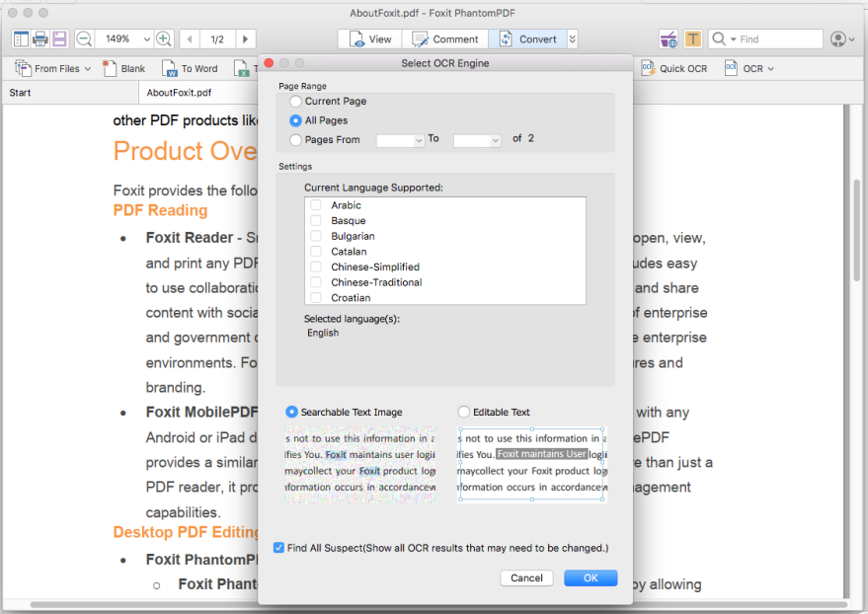Check the Basque language box
Screen dimensions: 868x614
click(316, 221)
